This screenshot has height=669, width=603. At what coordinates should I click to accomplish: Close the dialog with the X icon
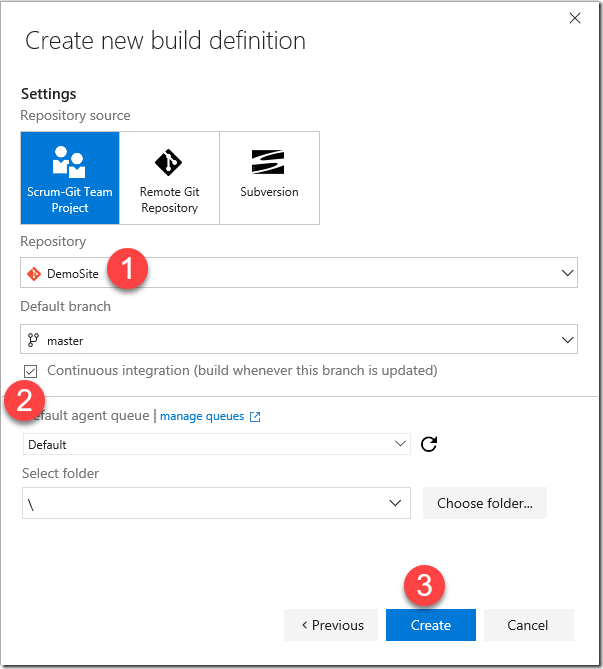[575, 18]
